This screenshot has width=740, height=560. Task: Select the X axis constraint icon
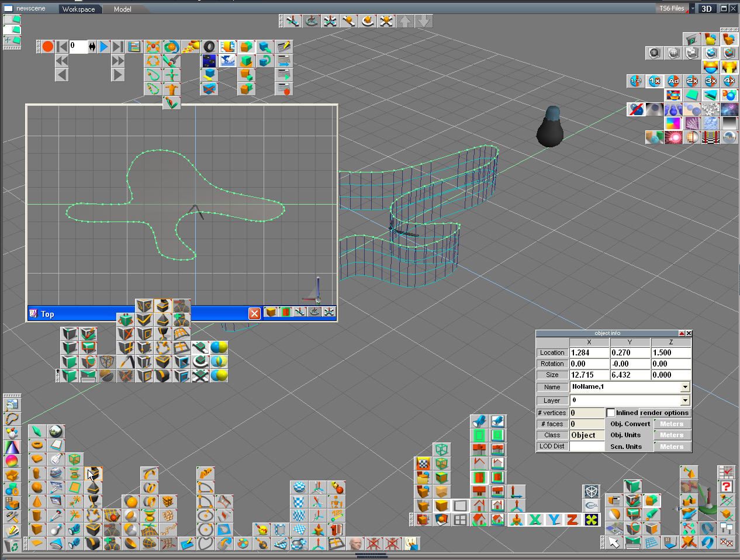click(535, 520)
